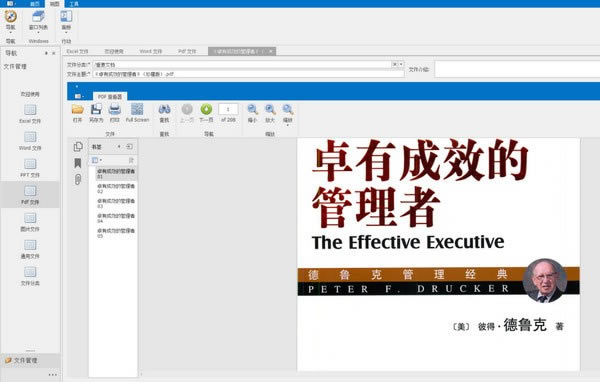The height and width of the screenshot is (382, 600).
Task: Select bookmark 卓有成效的管理者 02
Action: (x=116, y=188)
